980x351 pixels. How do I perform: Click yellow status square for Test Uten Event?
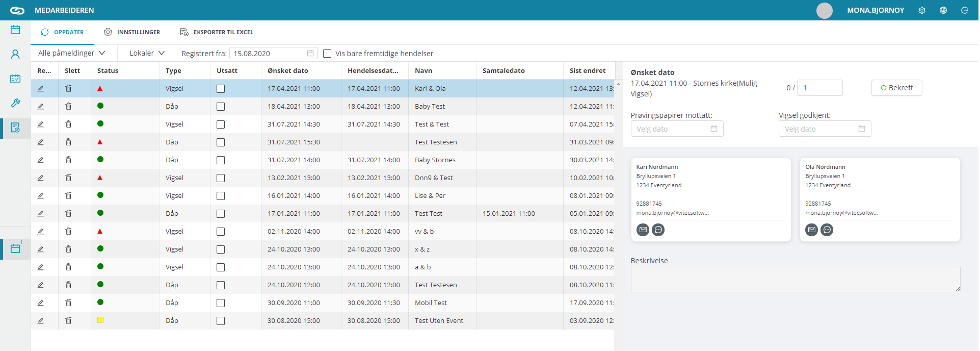[x=100, y=320]
